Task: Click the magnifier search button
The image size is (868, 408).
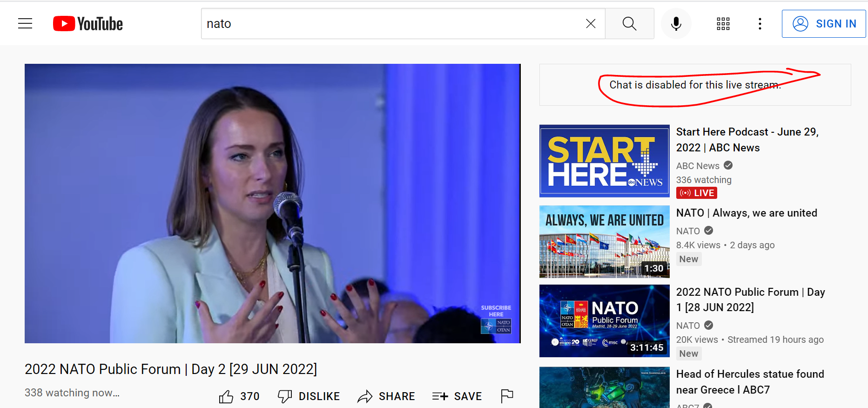Action: 629,24
